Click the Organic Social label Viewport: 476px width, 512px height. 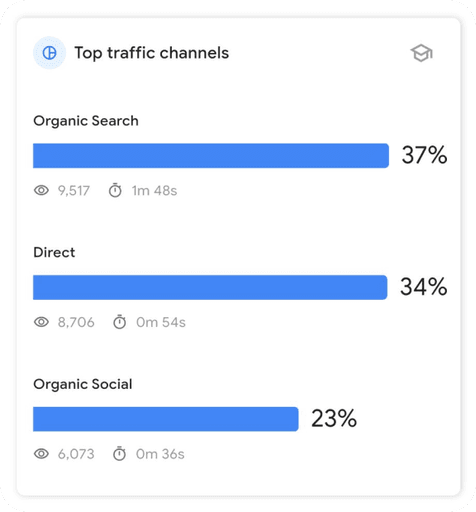point(83,384)
